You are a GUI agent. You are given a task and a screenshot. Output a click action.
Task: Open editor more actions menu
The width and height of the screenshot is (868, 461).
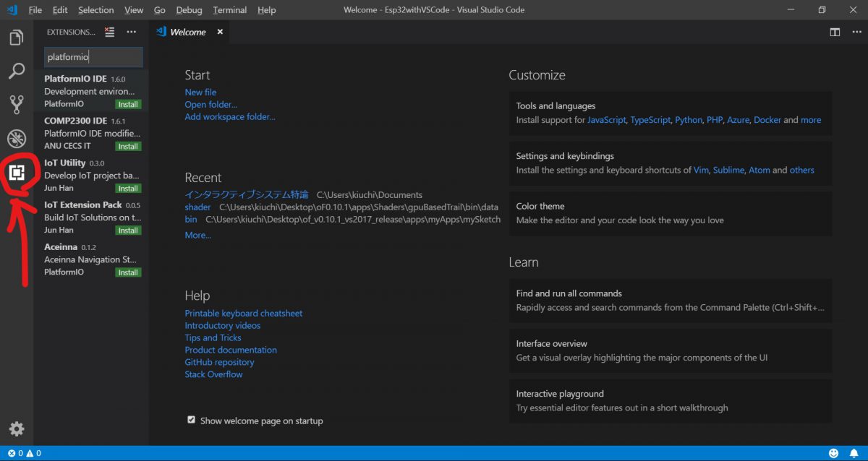(855, 32)
